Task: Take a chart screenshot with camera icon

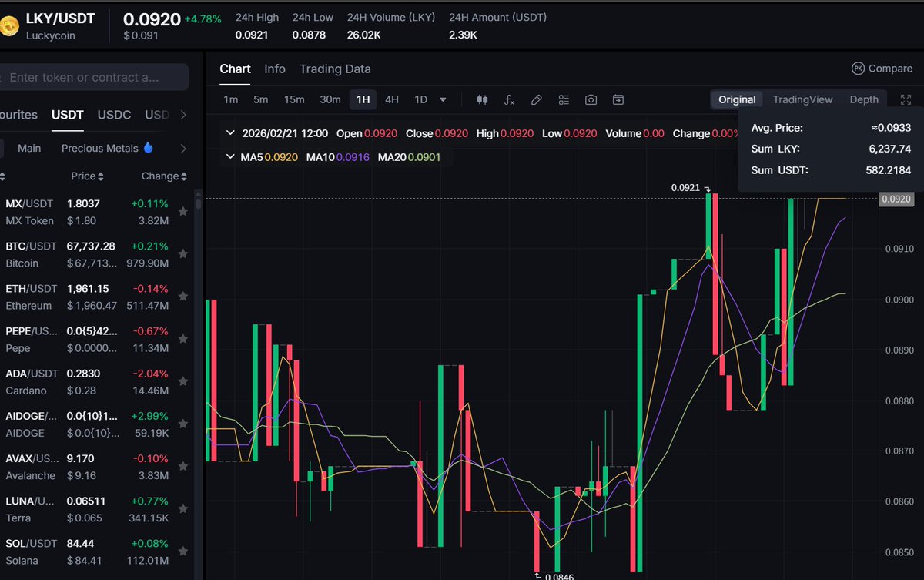Action: (x=591, y=99)
